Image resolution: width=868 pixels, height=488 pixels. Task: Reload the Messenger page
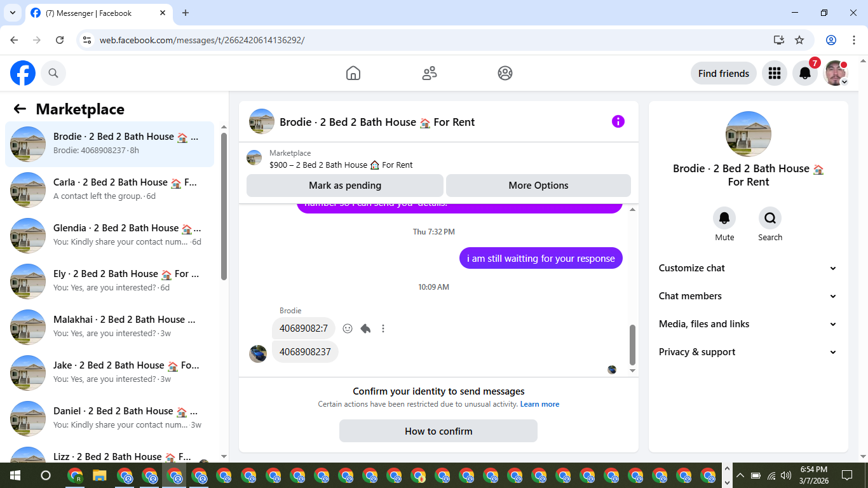coord(60,40)
